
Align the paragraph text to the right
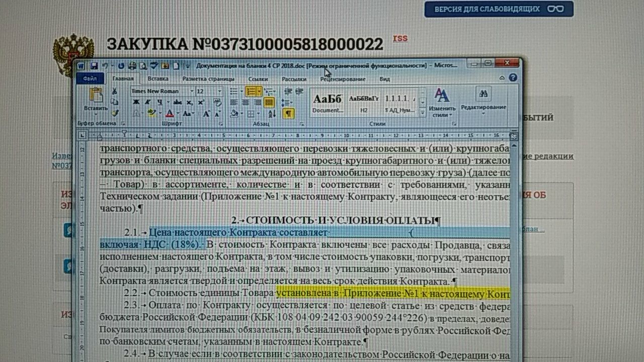[257, 103]
